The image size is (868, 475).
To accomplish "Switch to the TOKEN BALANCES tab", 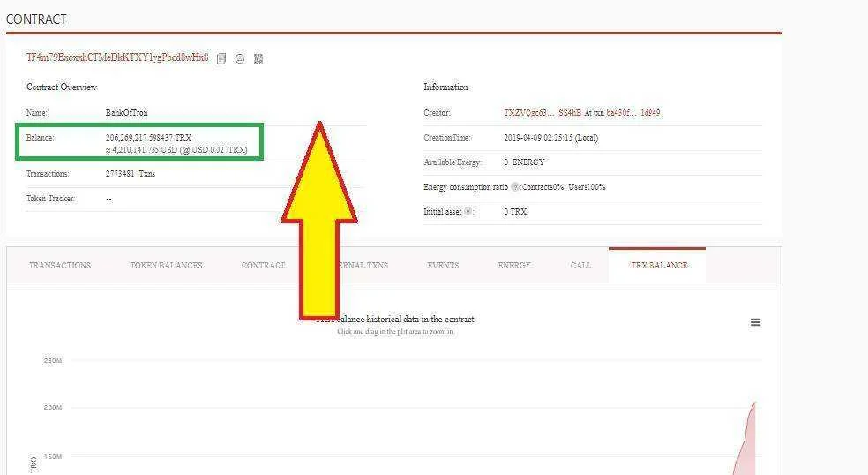I will coord(166,266).
